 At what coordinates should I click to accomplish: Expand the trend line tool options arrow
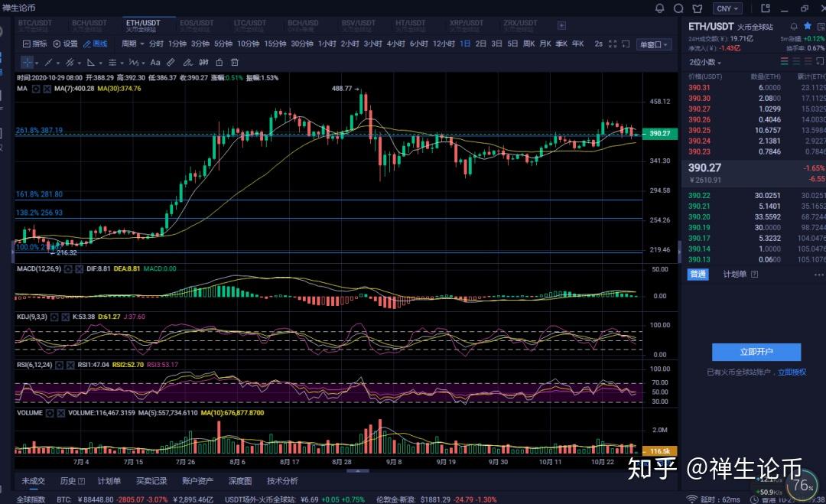(x=58, y=63)
